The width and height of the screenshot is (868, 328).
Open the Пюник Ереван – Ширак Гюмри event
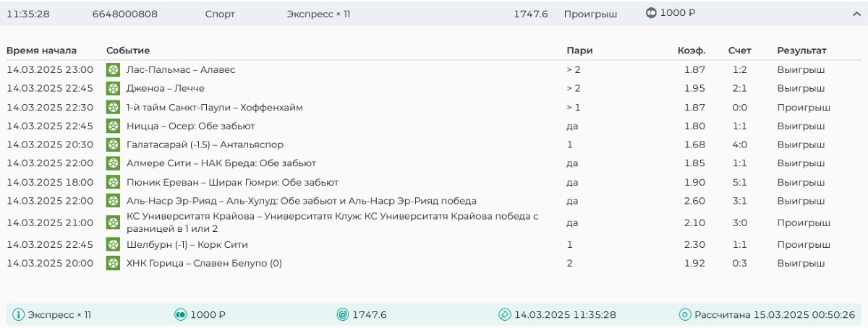coord(232,182)
